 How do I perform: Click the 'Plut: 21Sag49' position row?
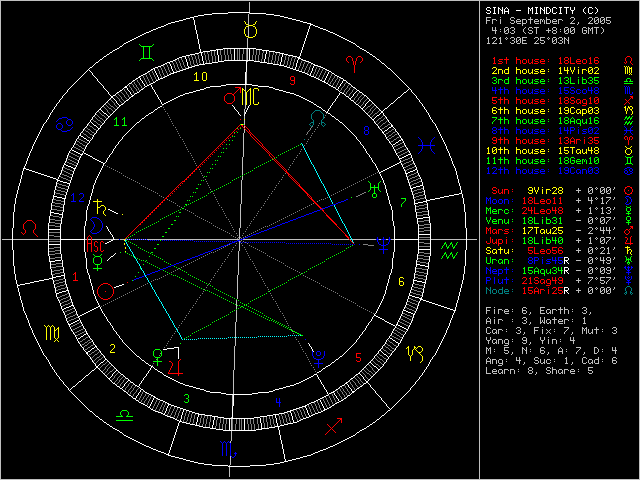point(560,281)
